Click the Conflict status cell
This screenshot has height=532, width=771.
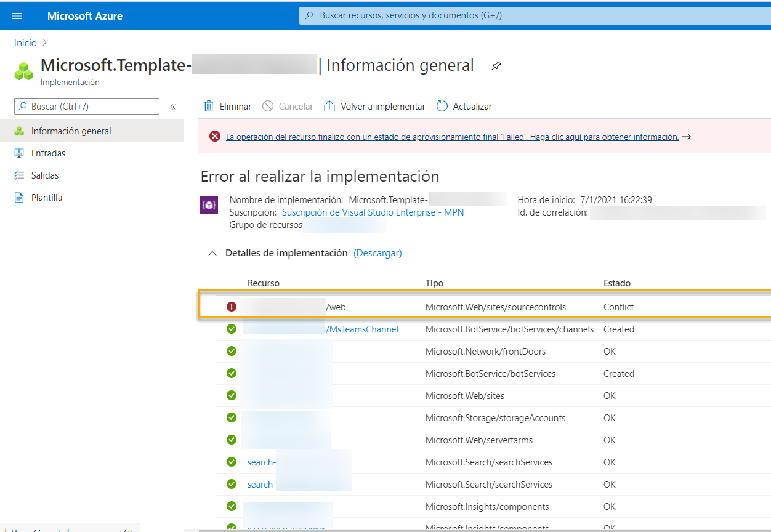618,307
